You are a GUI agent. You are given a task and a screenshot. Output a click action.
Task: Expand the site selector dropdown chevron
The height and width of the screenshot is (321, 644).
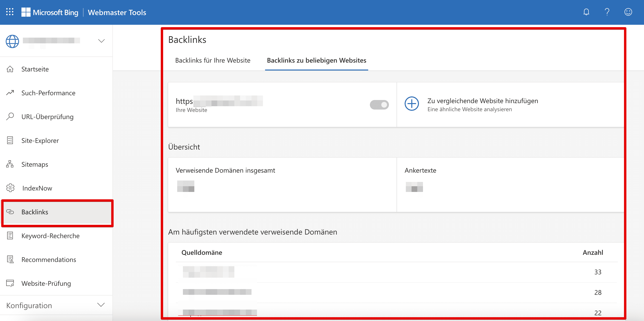click(x=101, y=41)
